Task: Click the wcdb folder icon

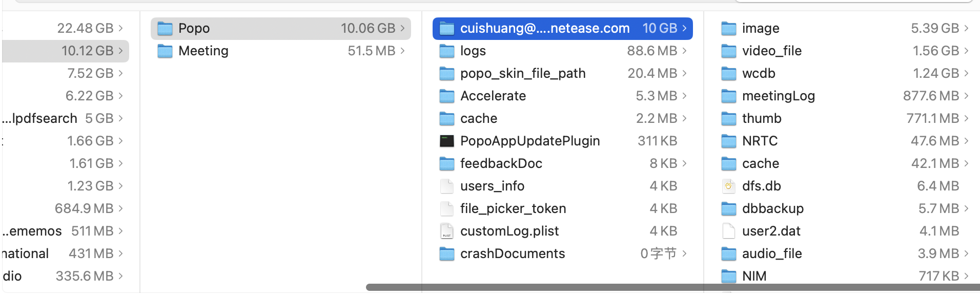Action: tap(728, 73)
